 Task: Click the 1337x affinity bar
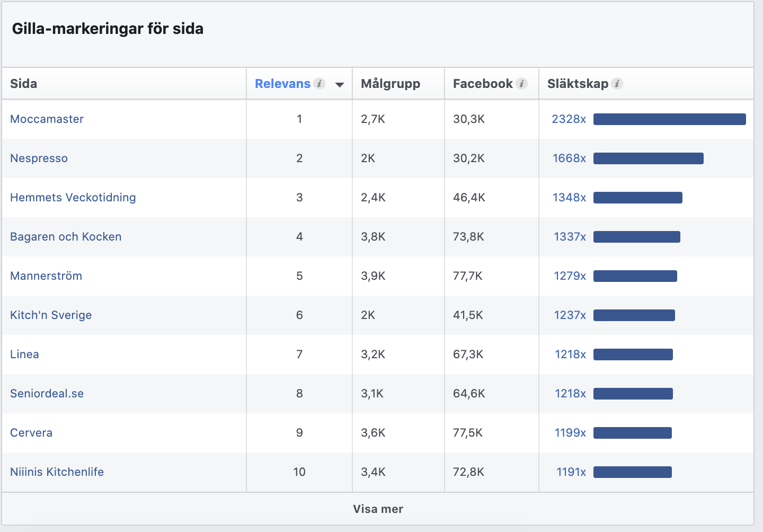point(636,237)
